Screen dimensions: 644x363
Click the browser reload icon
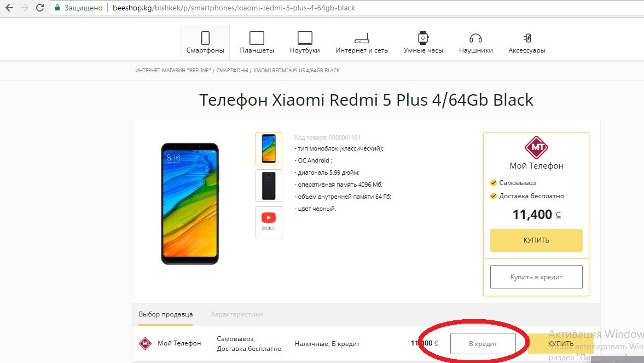(x=40, y=8)
